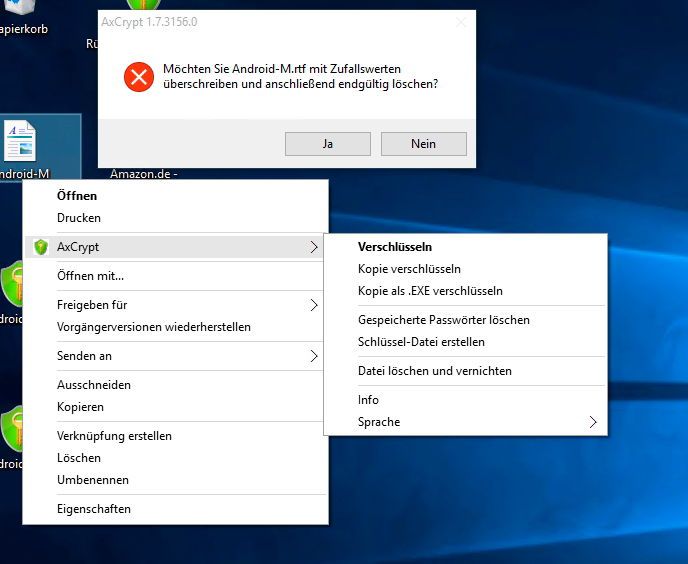
Task: Select the green shield file icon beside Freigeben für
Action: click(11, 283)
